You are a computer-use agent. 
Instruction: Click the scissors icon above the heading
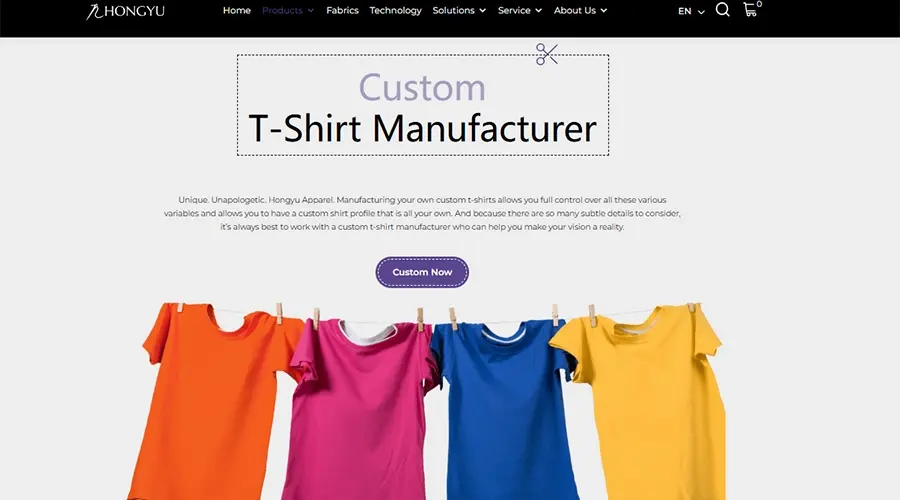point(546,55)
